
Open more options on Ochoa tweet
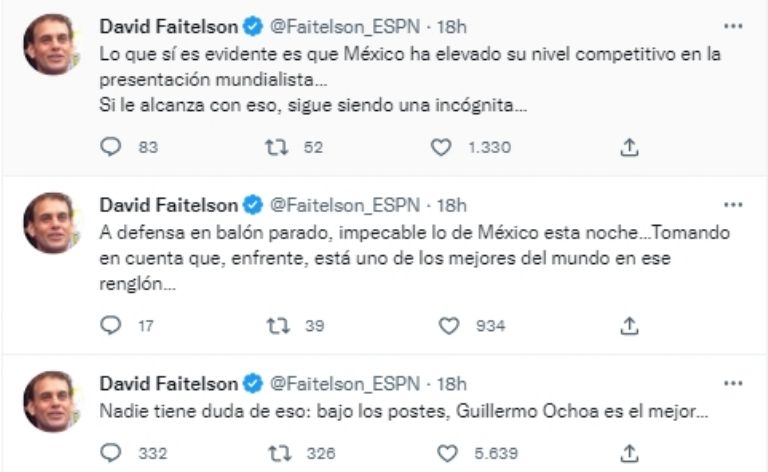pyautogui.click(x=733, y=383)
